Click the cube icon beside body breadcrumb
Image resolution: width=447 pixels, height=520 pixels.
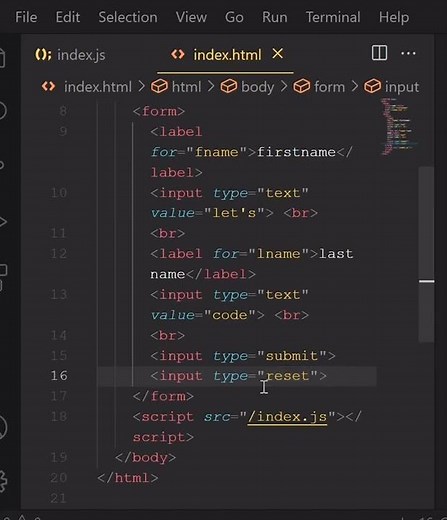click(229, 87)
